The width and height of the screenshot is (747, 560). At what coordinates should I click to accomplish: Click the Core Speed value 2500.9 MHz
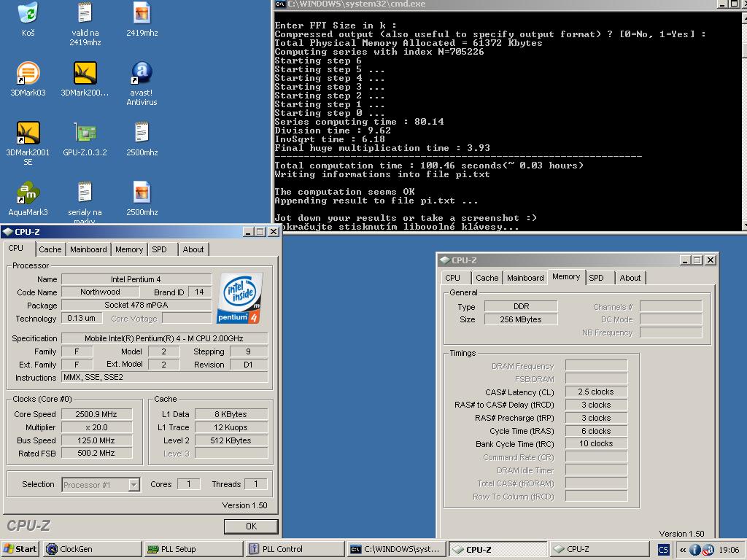[96, 414]
